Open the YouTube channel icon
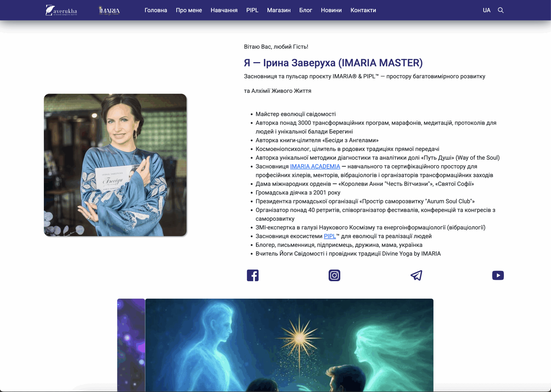 498,275
